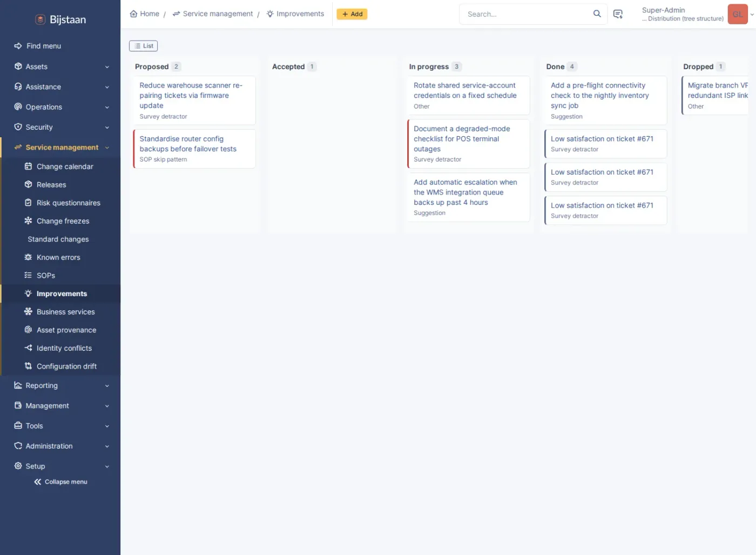Click the Known errors bug icon

29,257
